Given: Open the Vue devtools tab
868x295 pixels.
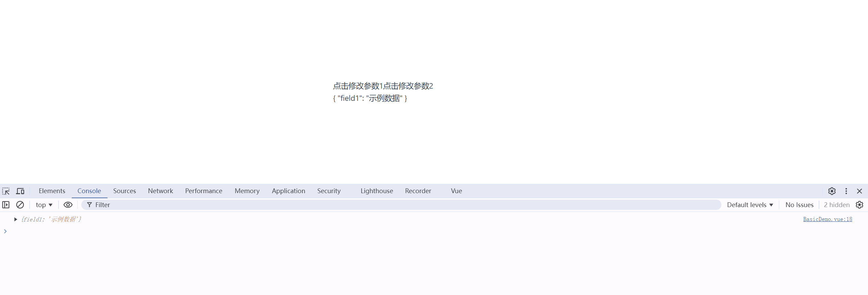Looking at the screenshot, I should click(456, 191).
